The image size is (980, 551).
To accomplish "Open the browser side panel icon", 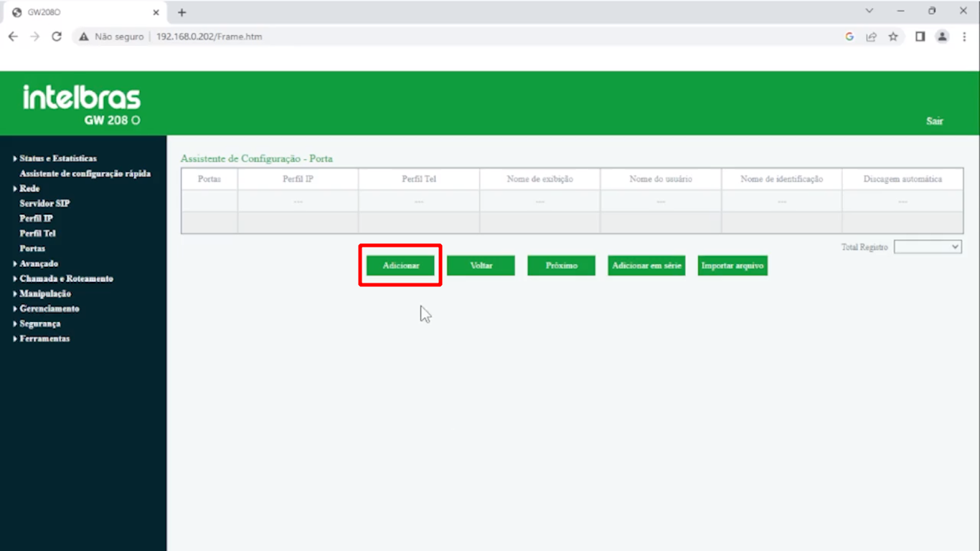I will [920, 37].
